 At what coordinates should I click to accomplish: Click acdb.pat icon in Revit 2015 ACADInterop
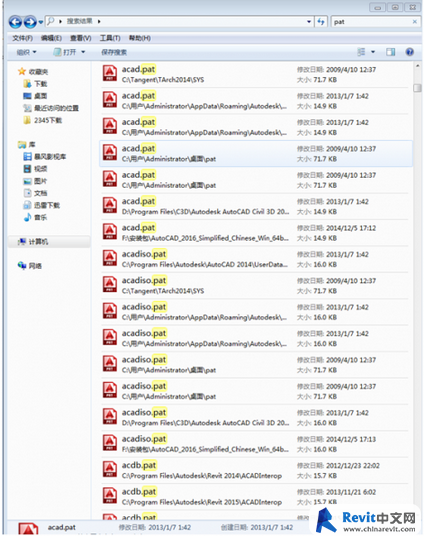click(x=110, y=496)
